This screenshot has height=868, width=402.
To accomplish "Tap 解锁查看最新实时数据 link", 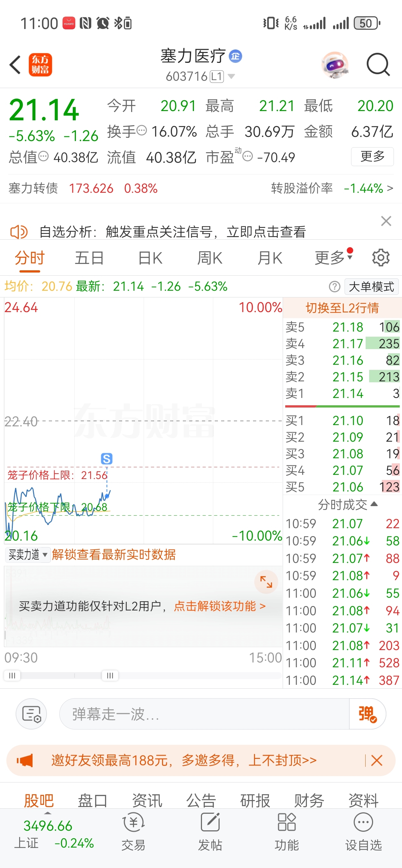I will (x=114, y=554).
